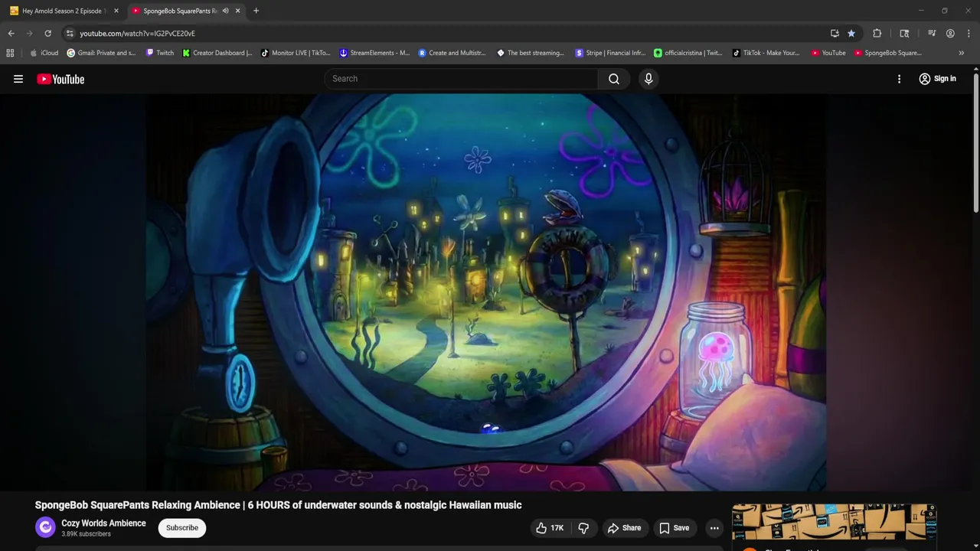The image size is (980, 551).
Task: Subscribe to Cozy Worlds Ambience
Action: [182, 528]
